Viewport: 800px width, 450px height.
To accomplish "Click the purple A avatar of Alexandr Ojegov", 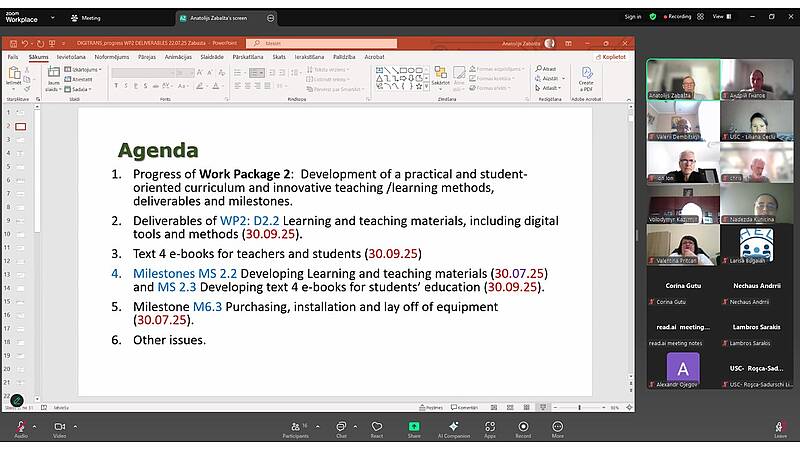I will pos(683,367).
